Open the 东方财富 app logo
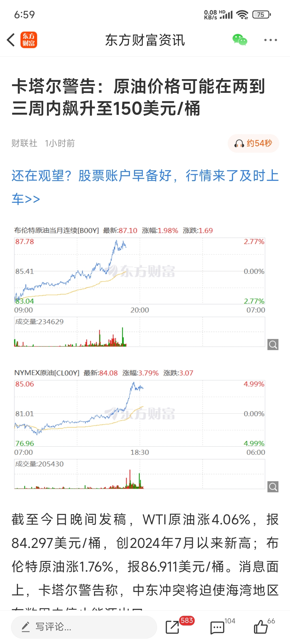 tap(29, 40)
